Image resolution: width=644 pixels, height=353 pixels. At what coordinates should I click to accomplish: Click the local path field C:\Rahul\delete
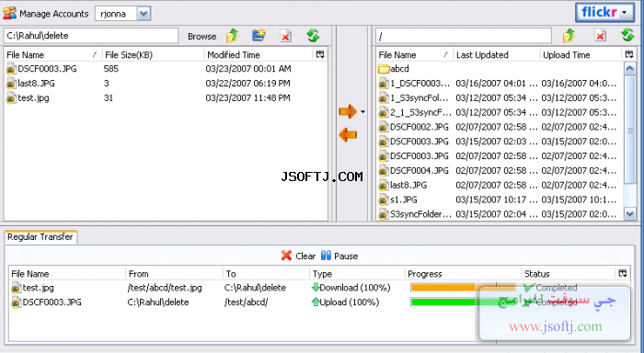tap(91, 36)
